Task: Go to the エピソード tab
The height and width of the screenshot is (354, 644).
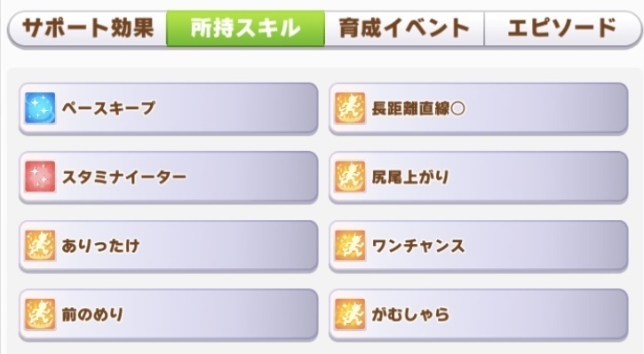Action: (x=562, y=28)
